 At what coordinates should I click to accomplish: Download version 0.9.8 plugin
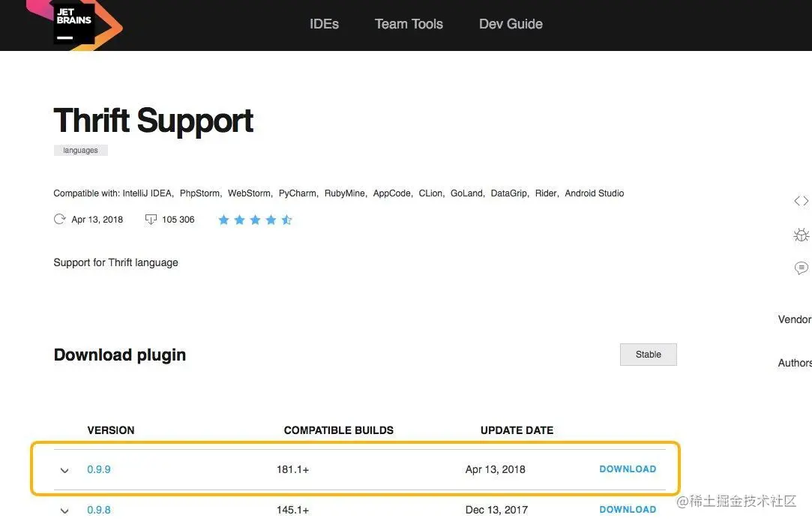[628, 509]
